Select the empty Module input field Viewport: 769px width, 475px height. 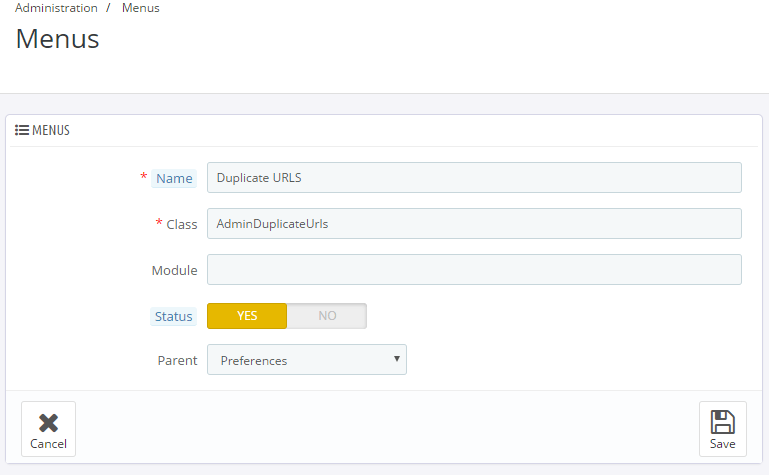[x=473, y=270]
